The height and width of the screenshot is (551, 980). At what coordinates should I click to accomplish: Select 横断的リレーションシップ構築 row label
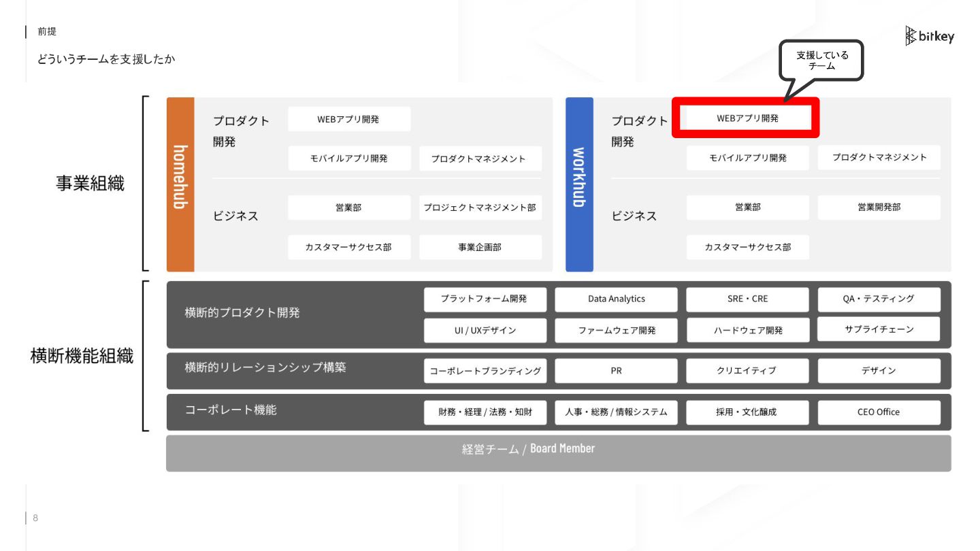(265, 367)
